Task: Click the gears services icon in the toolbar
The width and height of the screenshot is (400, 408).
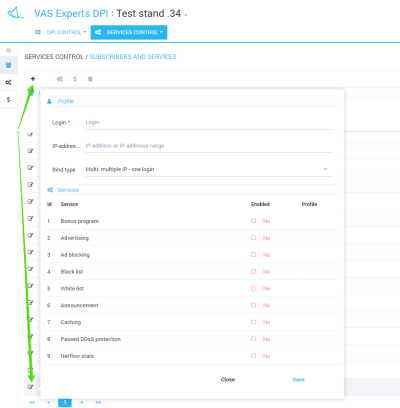Action: pyautogui.click(x=60, y=79)
